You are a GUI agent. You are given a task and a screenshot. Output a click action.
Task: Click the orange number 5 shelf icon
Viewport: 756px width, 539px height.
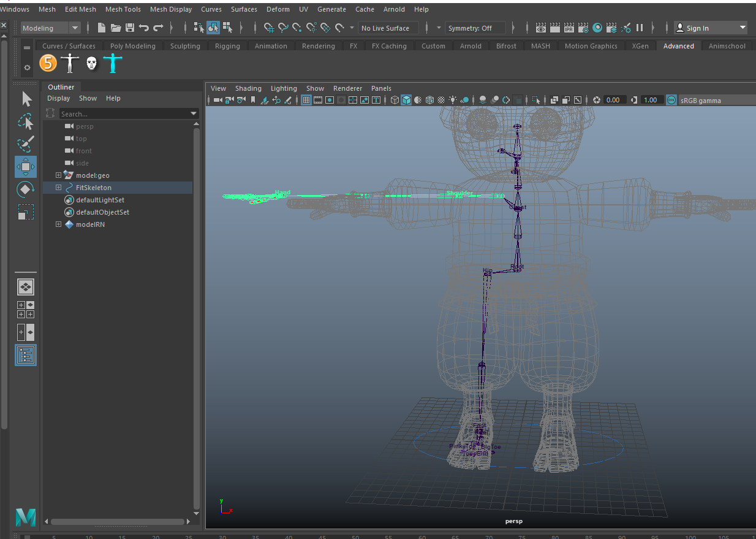pyautogui.click(x=48, y=63)
